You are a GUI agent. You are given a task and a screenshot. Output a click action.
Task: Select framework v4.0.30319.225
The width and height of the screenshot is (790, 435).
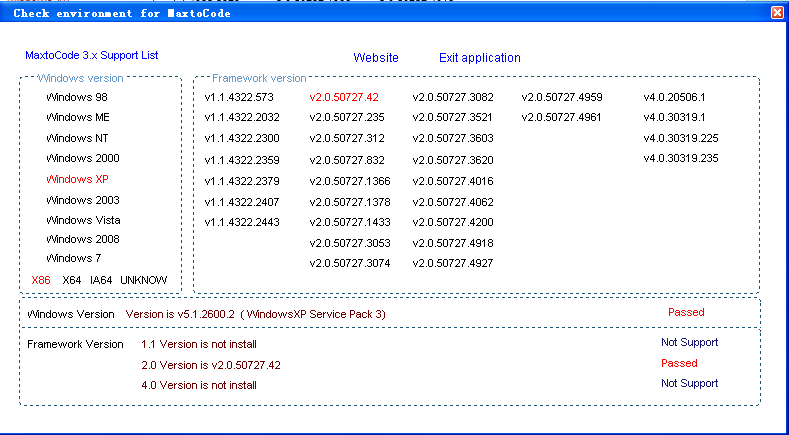pos(681,138)
